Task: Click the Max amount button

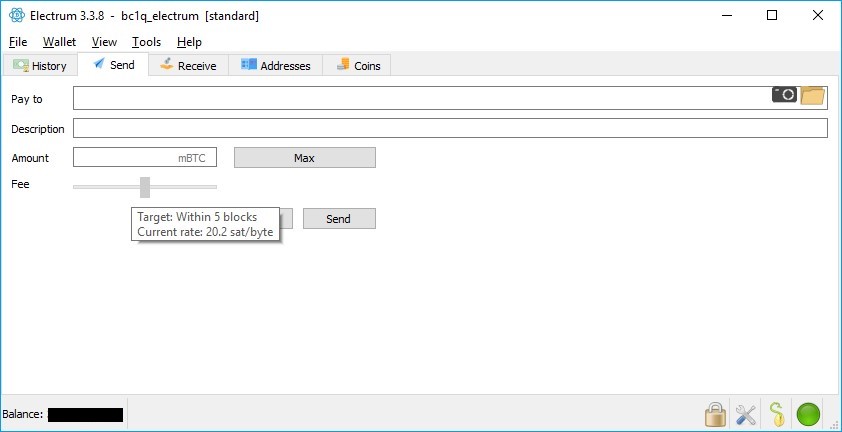Action: (x=304, y=158)
